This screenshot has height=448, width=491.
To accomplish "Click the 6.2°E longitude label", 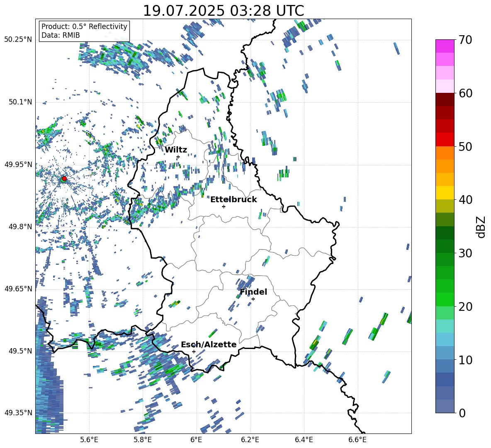I will coord(250,440).
